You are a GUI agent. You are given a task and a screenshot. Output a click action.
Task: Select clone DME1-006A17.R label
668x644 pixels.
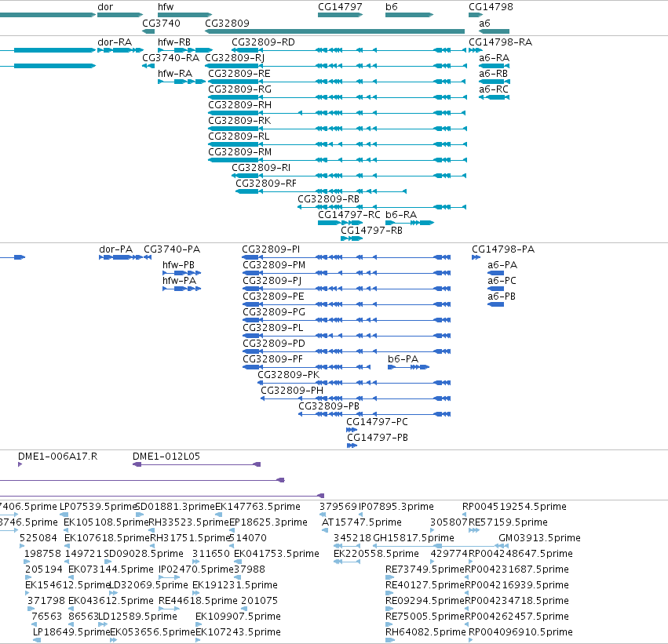point(57,457)
